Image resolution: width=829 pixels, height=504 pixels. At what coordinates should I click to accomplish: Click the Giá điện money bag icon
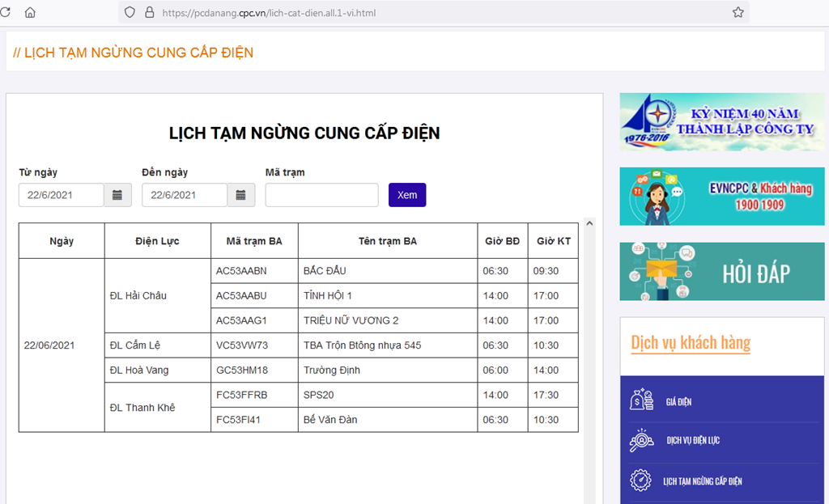pyautogui.click(x=641, y=400)
